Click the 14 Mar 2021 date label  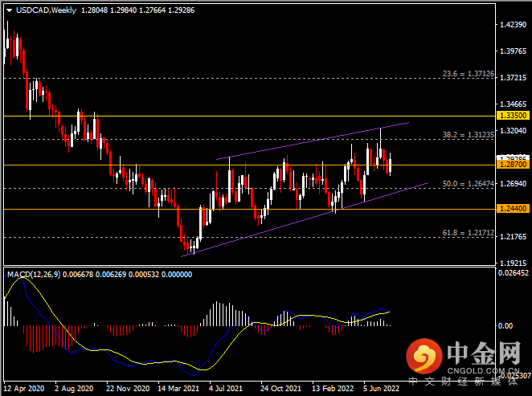point(178,389)
